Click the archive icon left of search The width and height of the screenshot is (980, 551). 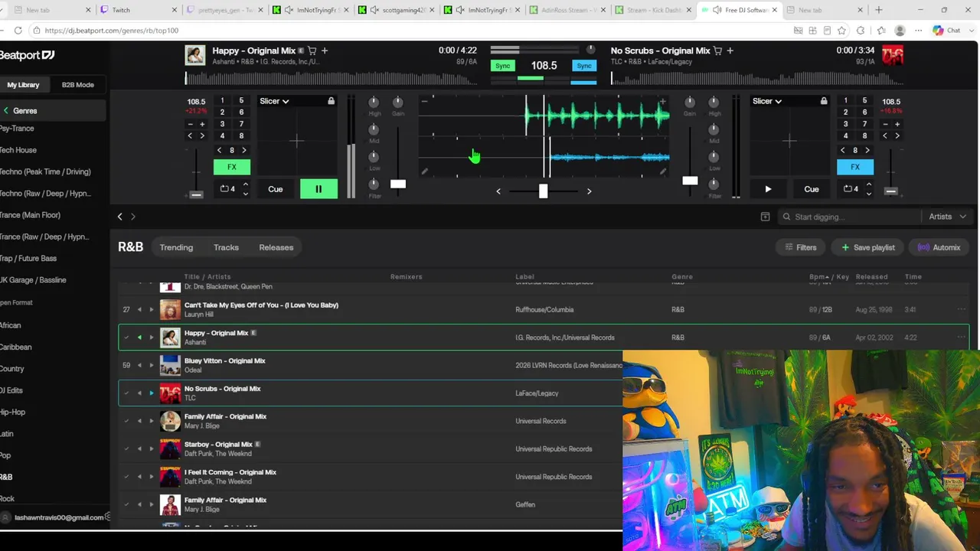point(765,217)
